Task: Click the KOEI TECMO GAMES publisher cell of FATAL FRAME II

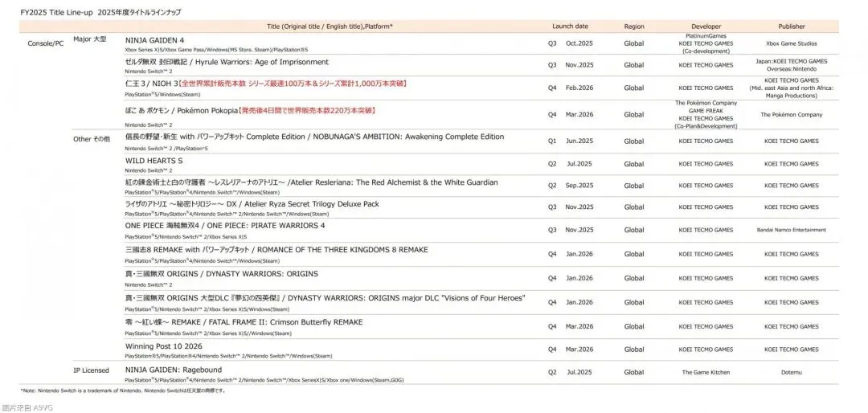Action: (792, 327)
